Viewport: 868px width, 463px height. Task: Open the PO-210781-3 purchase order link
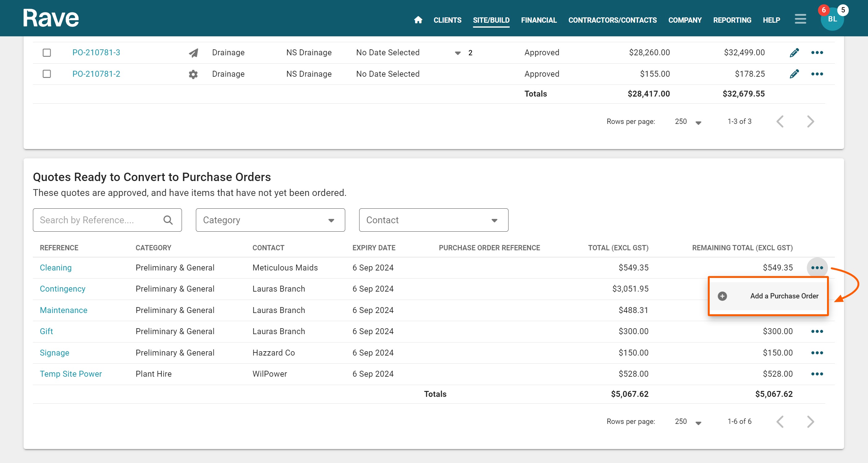(x=96, y=52)
